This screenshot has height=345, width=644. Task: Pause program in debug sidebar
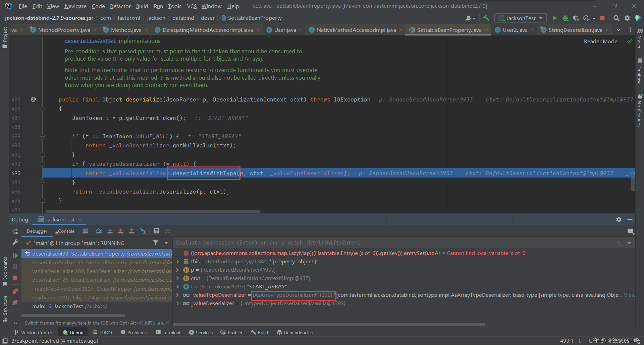15,267
